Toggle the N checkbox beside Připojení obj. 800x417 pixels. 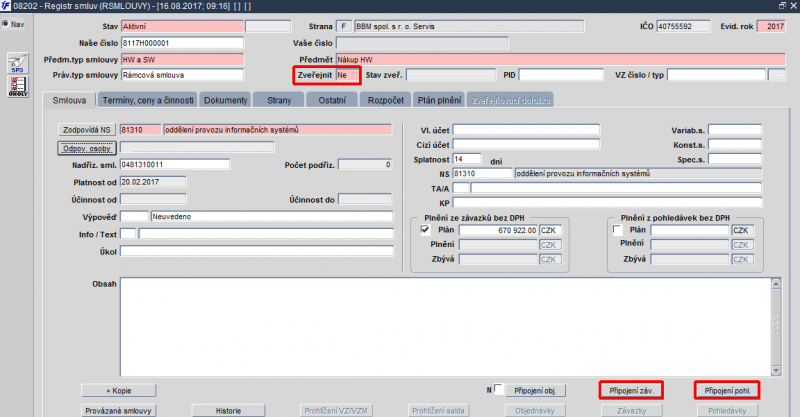coord(499,389)
